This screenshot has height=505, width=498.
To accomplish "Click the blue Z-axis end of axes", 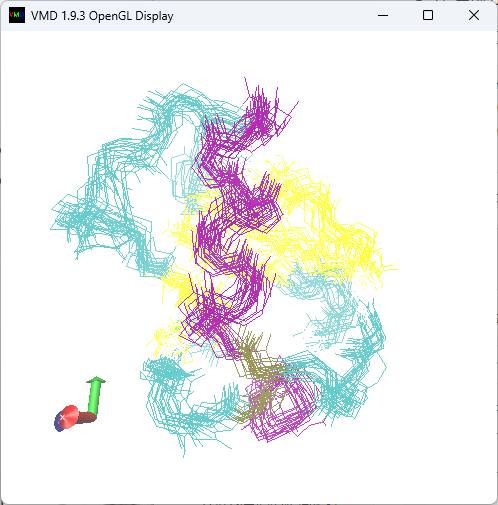I will click(x=58, y=422).
